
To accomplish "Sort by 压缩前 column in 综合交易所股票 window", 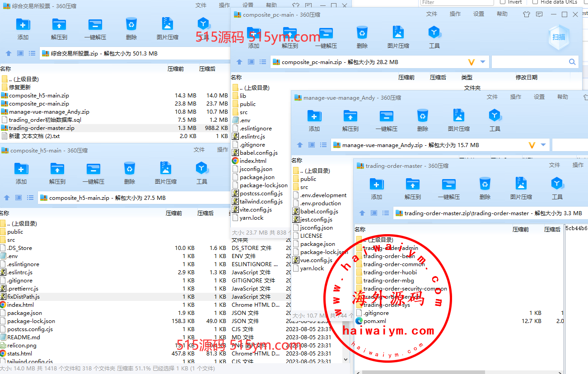I will (176, 69).
